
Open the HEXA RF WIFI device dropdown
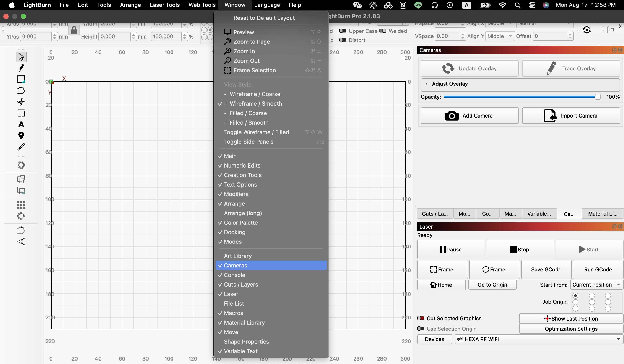click(x=539, y=339)
